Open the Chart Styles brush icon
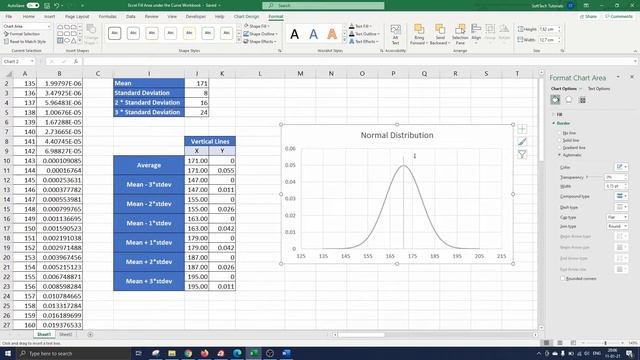 pos(522,142)
